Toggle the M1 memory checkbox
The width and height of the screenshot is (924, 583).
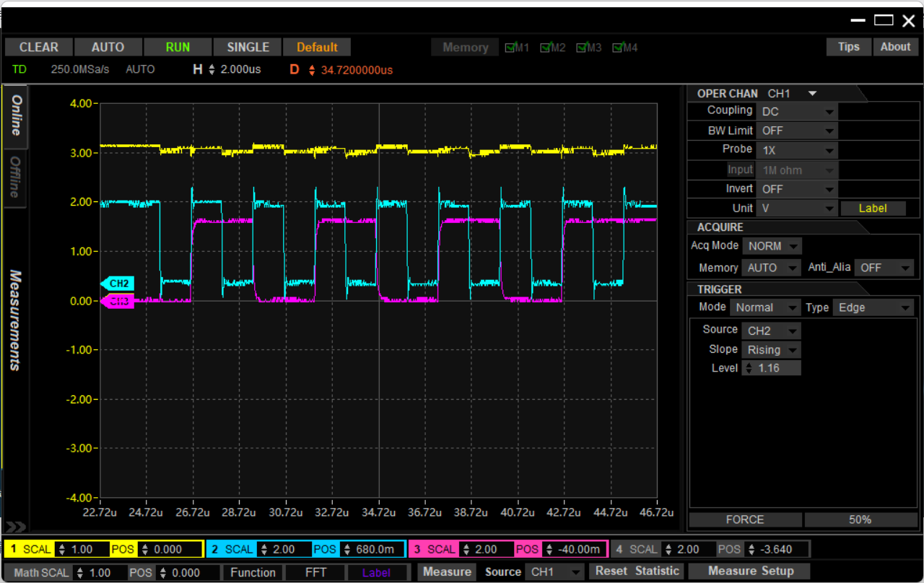(510, 48)
